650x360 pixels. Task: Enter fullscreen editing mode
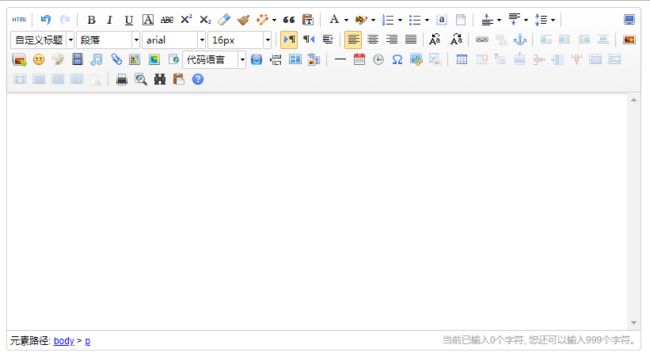[x=629, y=19]
